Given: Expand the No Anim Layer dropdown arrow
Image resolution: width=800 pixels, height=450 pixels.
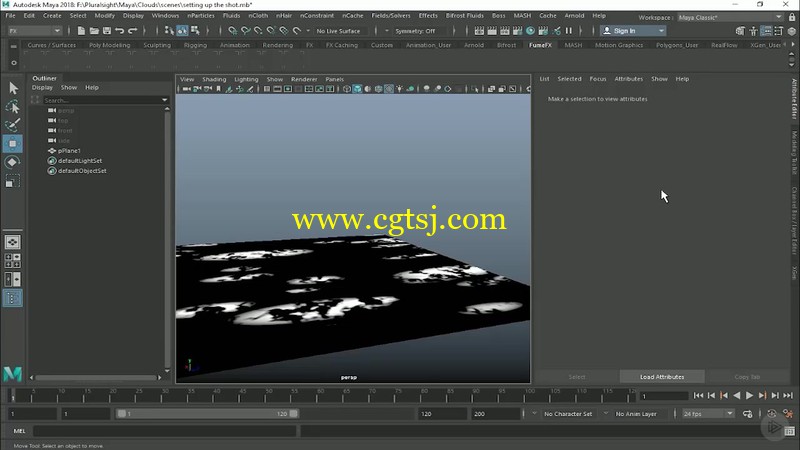Looking at the screenshot, I should 606,414.
